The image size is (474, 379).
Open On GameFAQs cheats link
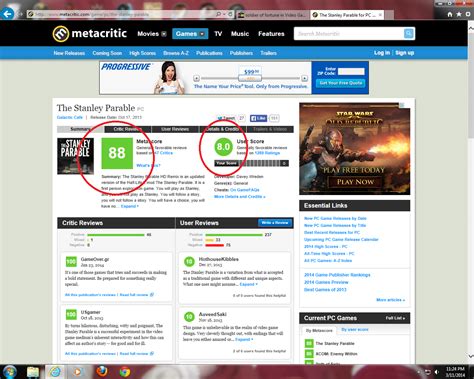[244, 190]
